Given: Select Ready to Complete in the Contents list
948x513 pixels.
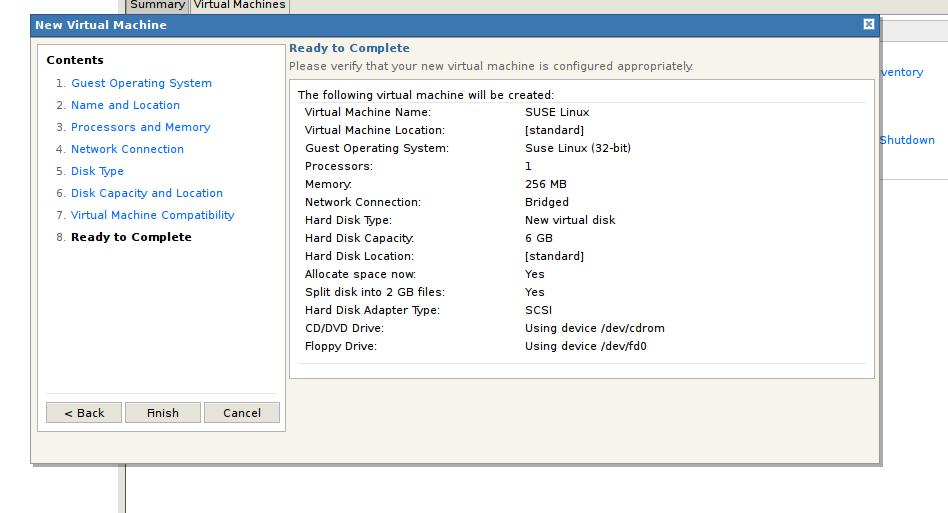Looking at the screenshot, I should 131,238.
